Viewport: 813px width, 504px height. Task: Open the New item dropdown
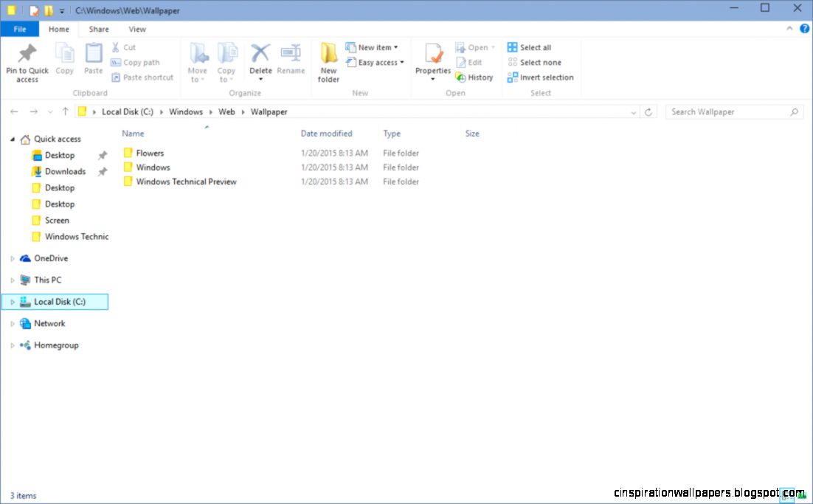click(x=373, y=46)
